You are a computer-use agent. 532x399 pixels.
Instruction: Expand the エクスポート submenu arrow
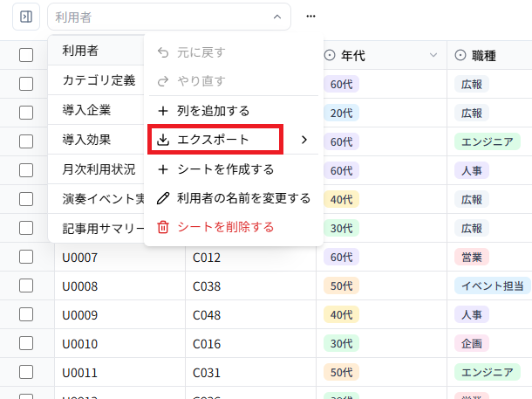[x=304, y=140]
